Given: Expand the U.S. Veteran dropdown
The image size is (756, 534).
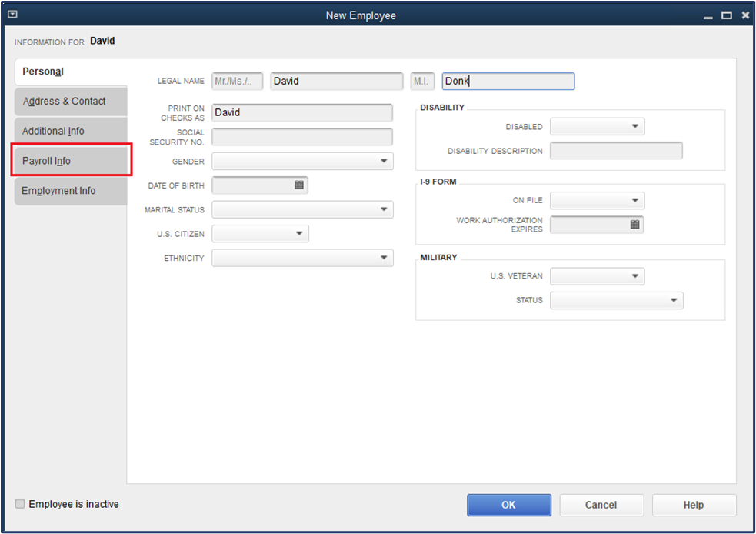Looking at the screenshot, I should pos(636,275).
